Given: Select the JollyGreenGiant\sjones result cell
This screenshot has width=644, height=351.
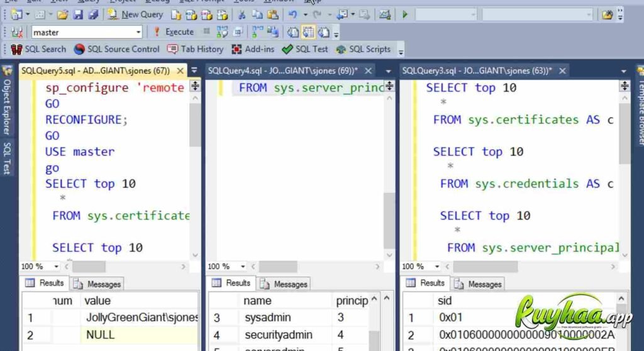Looking at the screenshot, I should 140,317.
